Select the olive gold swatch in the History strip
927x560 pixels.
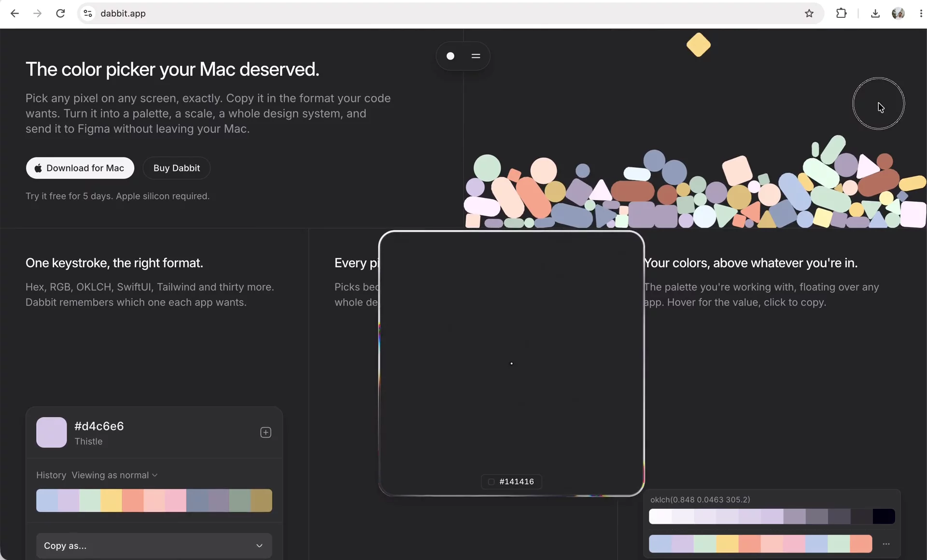pos(261,500)
